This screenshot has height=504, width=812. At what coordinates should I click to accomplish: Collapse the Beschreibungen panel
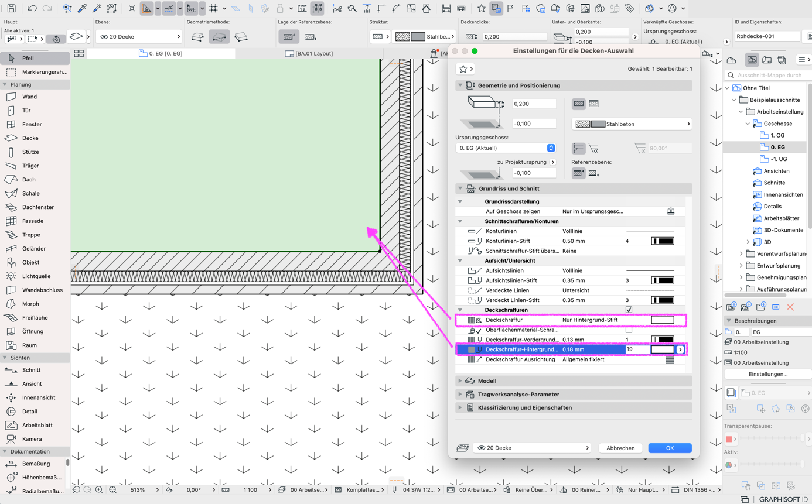pyautogui.click(x=729, y=321)
